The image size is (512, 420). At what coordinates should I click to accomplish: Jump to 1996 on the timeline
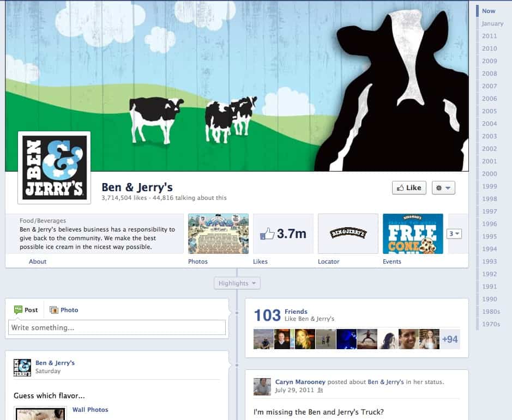click(x=490, y=224)
